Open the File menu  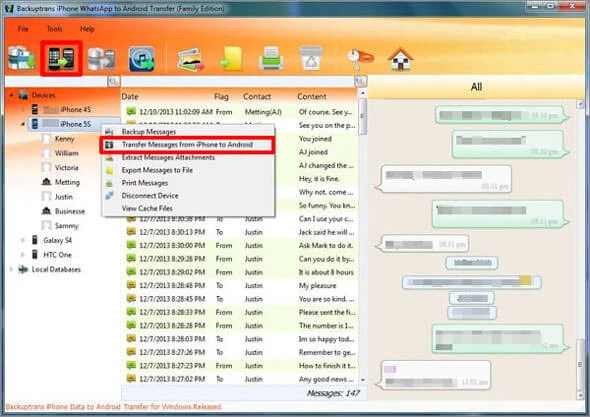click(x=23, y=29)
